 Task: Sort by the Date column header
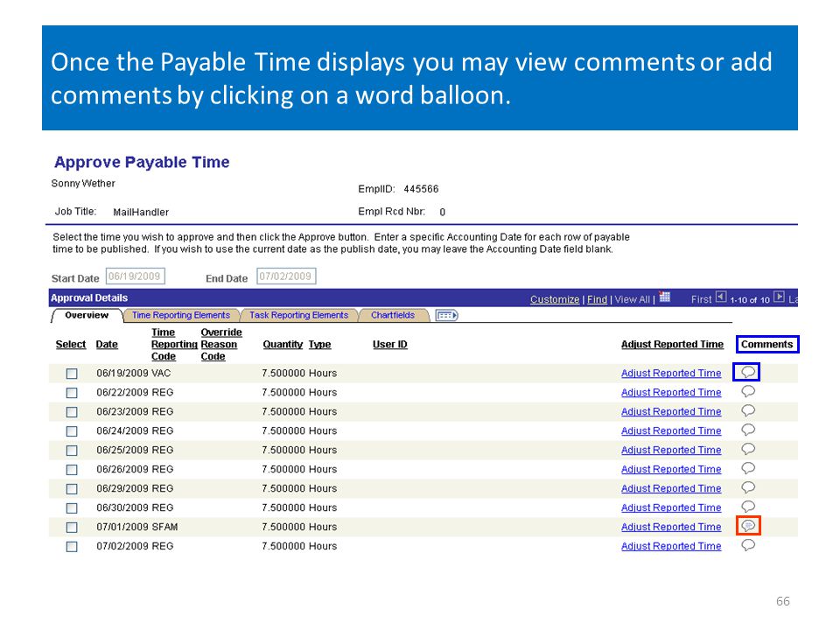coord(107,345)
